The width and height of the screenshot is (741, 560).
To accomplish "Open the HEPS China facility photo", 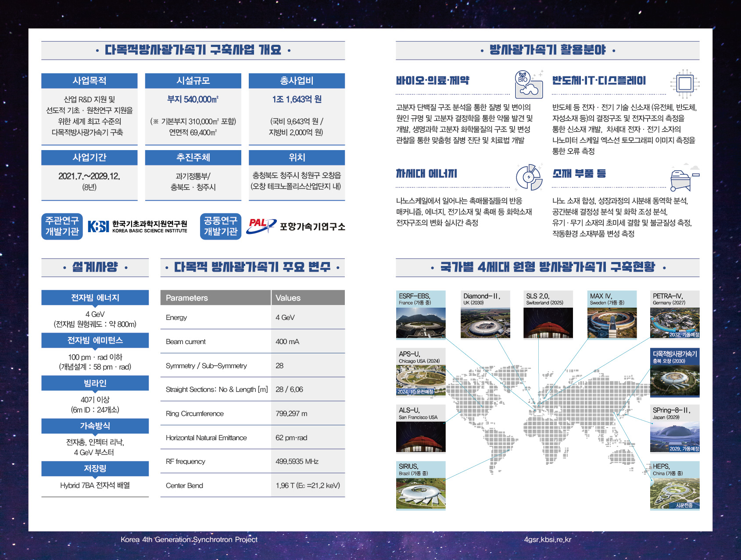I will tap(675, 493).
